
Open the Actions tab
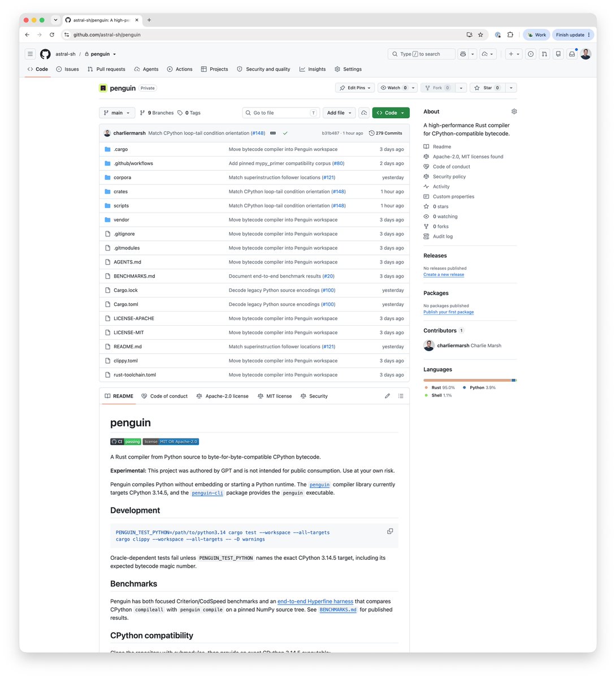click(x=180, y=69)
